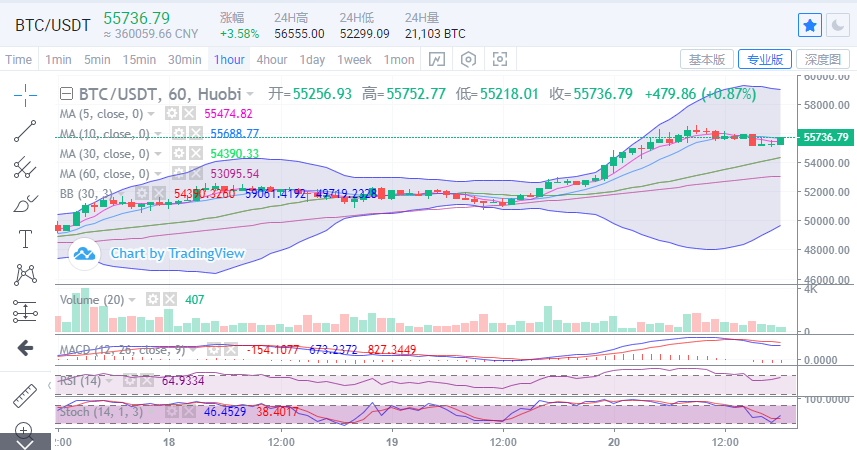
Task: Open MA (60, close, 0) dropdown arrow
Action: coord(158,174)
